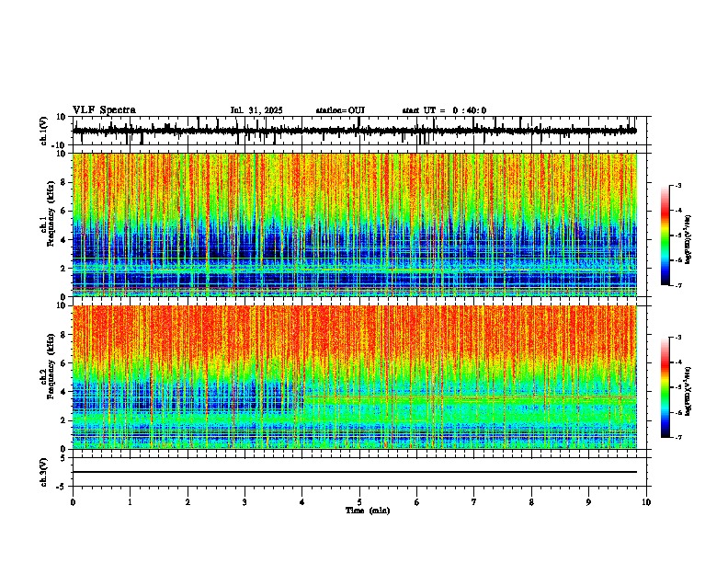The height and width of the screenshot is (563, 728).
Task: Click the "6" kHz tick on ch.1 spectrogram
Action: 64,211
